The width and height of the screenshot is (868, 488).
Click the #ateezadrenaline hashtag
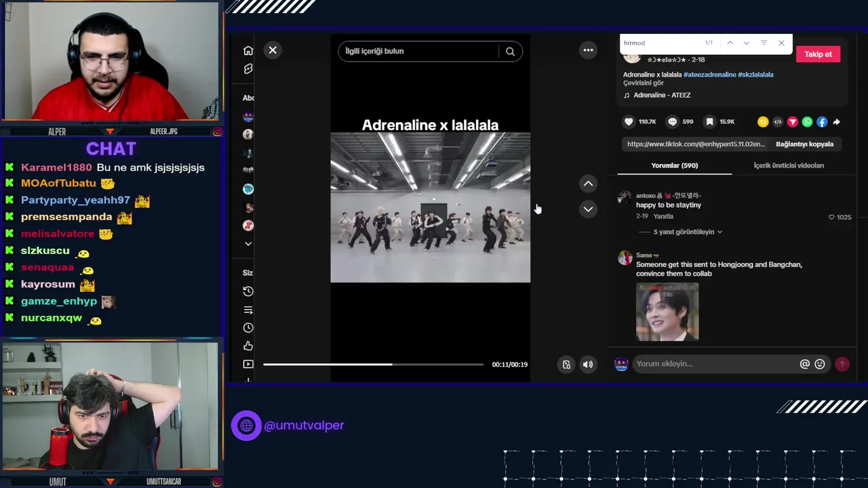click(709, 75)
